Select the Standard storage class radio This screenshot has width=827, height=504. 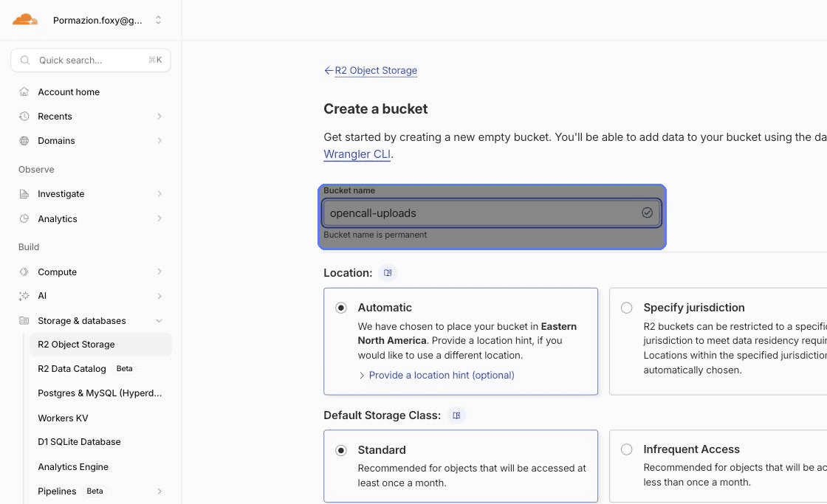(341, 450)
